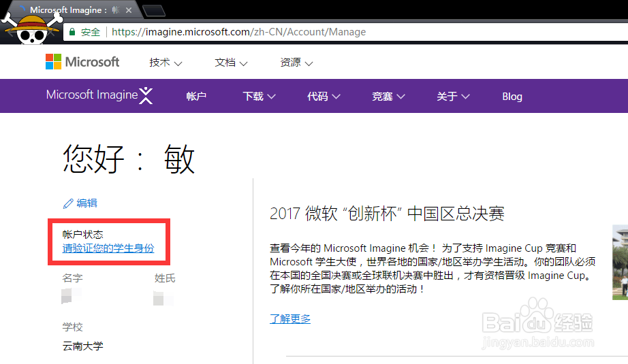Expand the 竞赛 dropdown in purple bar
Screen dimensions: 628x364
tap(388, 97)
